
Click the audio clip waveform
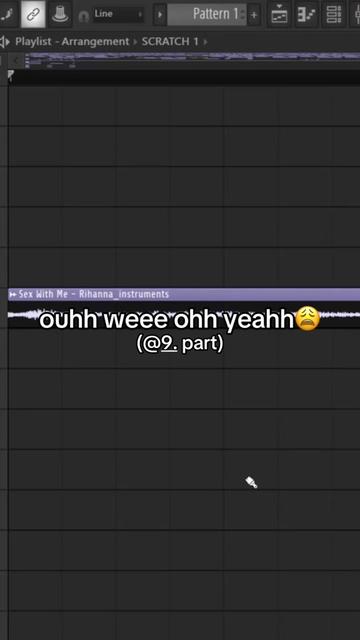point(184,315)
